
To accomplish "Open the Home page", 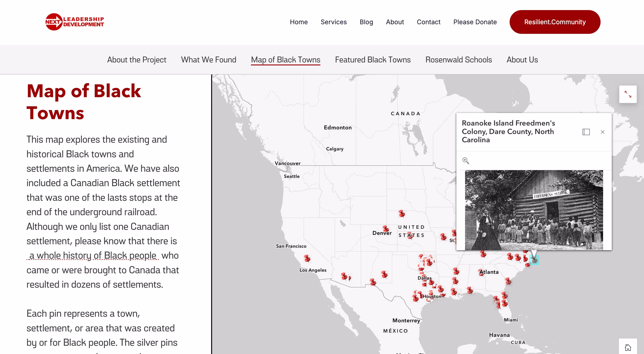I will (298, 22).
